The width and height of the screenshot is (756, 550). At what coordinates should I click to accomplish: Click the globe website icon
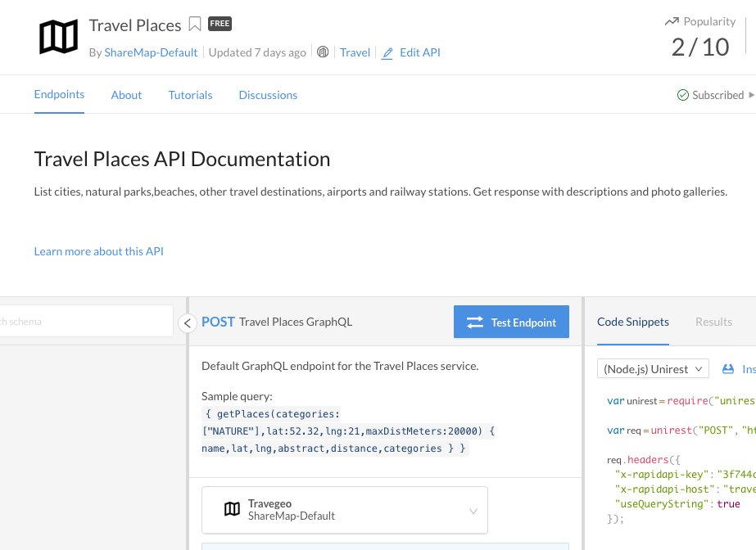323,52
